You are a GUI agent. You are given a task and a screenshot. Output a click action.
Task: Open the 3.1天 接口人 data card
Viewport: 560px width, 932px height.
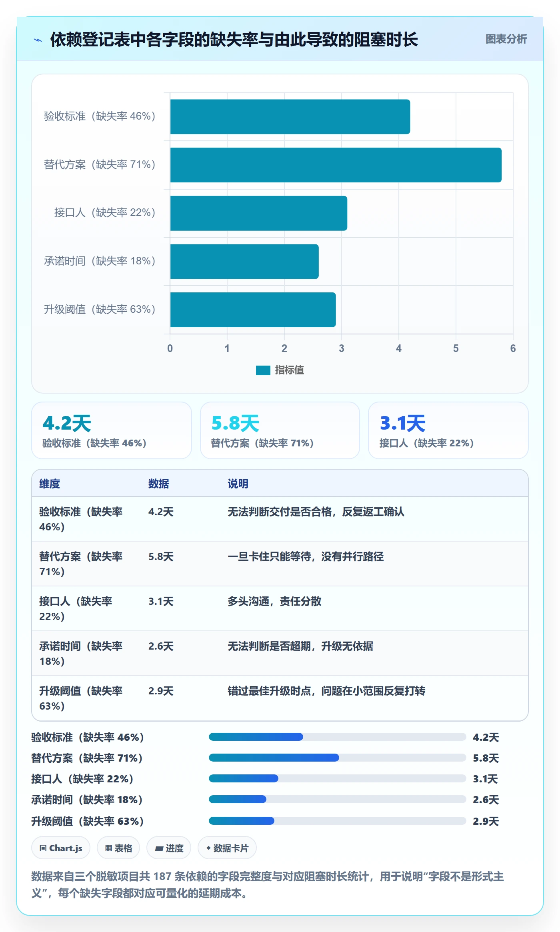click(448, 430)
